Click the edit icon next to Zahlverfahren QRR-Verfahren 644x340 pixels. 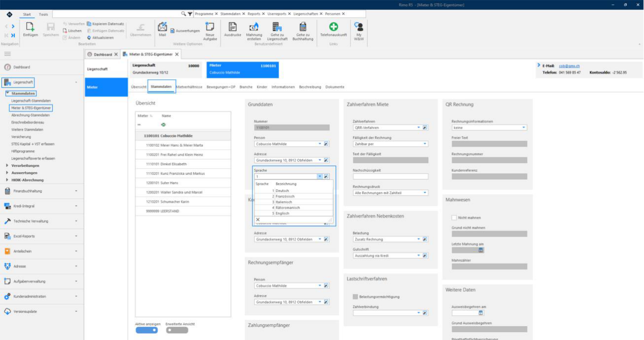(425, 127)
